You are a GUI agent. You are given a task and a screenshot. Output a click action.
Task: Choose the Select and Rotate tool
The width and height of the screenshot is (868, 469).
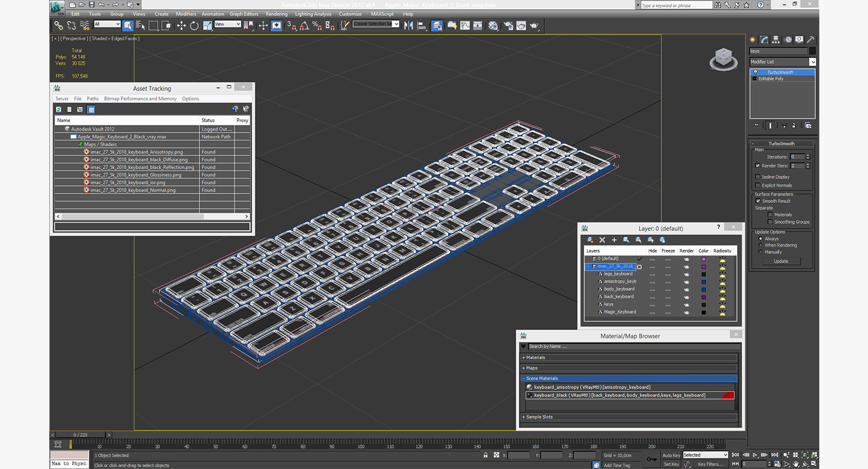pos(194,26)
